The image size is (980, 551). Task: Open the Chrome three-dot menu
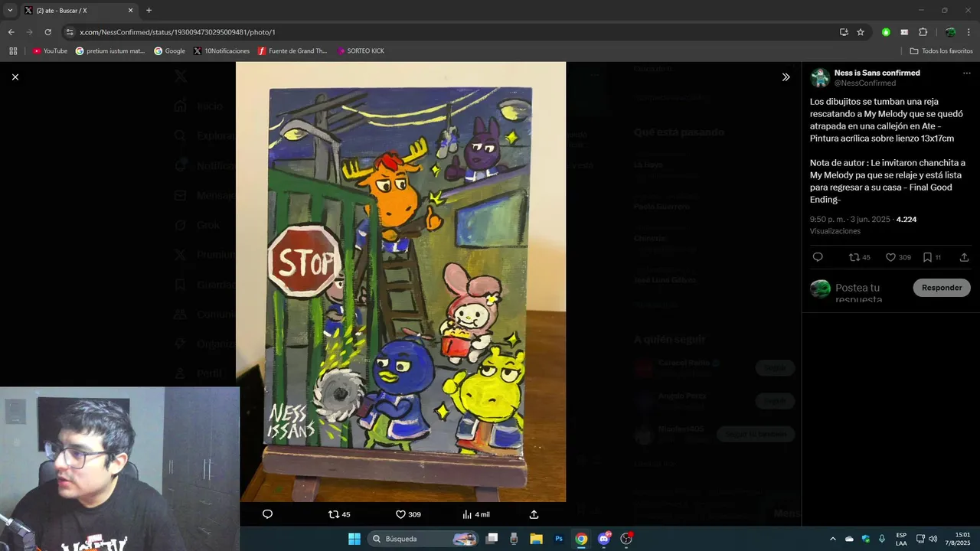pos(969,32)
